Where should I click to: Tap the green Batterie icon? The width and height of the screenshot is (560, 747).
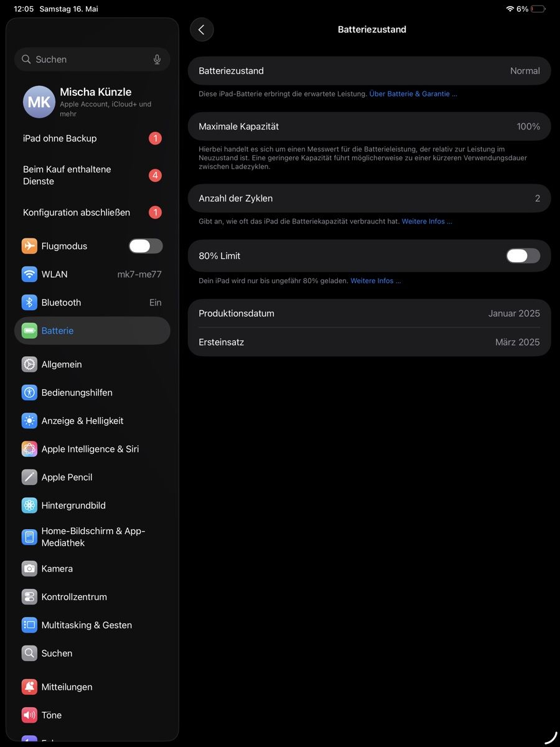29,331
